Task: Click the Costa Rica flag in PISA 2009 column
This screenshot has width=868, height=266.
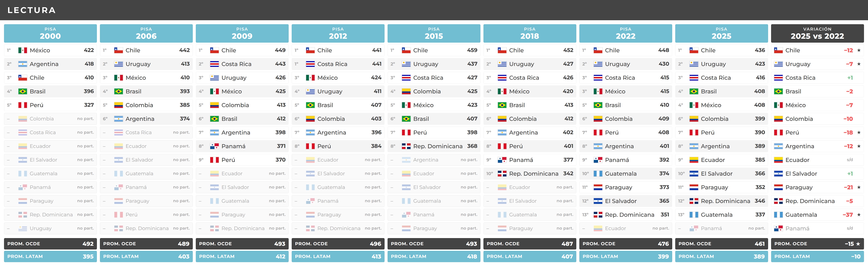Action: (214, 64)
